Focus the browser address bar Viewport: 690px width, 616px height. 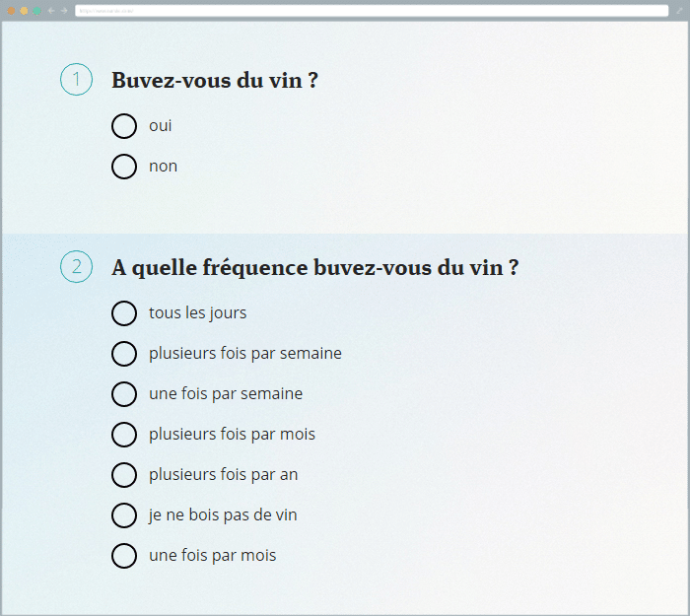(x=372, y=11)
